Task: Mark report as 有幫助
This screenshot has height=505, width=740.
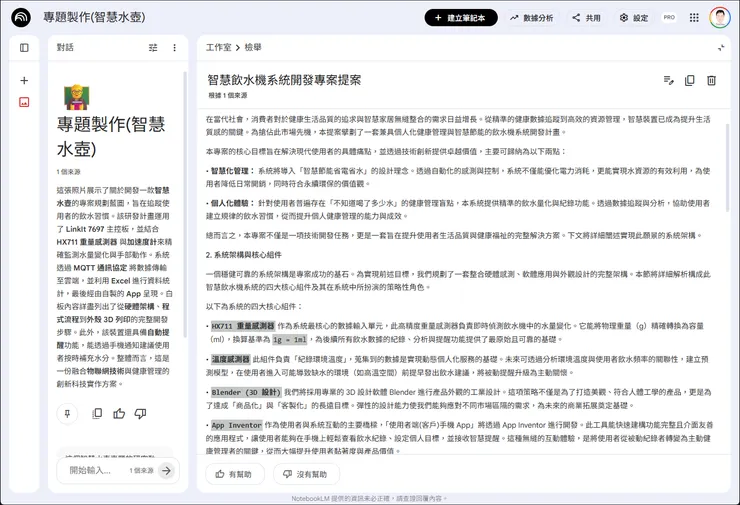Action: 235,474
